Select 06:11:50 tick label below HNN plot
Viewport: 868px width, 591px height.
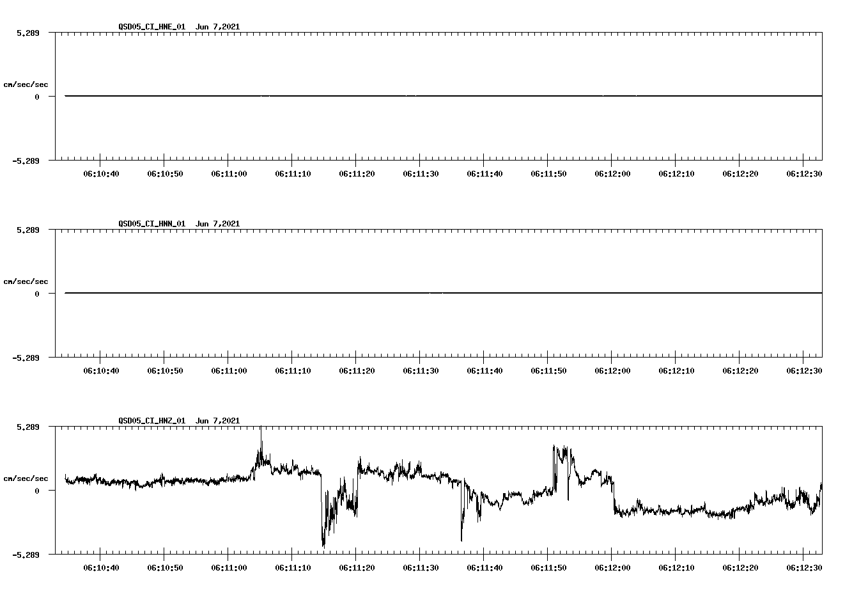click(x=548, y=371)
